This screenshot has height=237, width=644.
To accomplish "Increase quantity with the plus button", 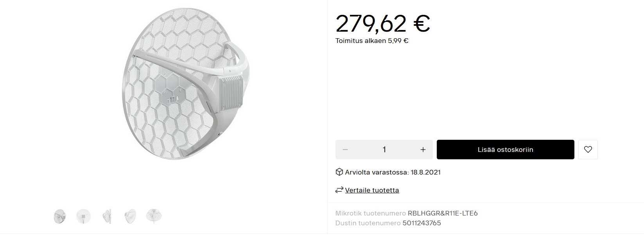I will 423,150.
